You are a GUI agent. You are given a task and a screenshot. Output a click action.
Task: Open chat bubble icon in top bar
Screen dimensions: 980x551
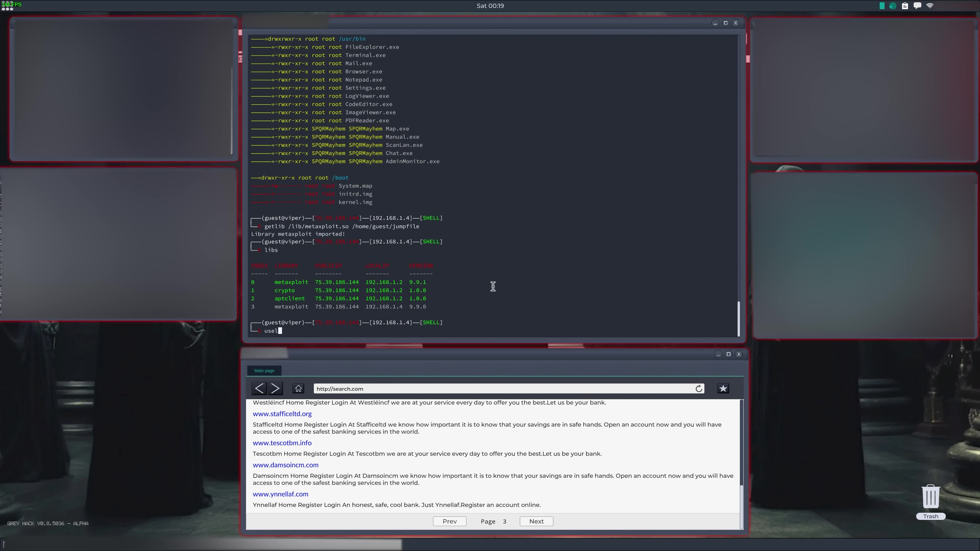(x=917, y=6)
